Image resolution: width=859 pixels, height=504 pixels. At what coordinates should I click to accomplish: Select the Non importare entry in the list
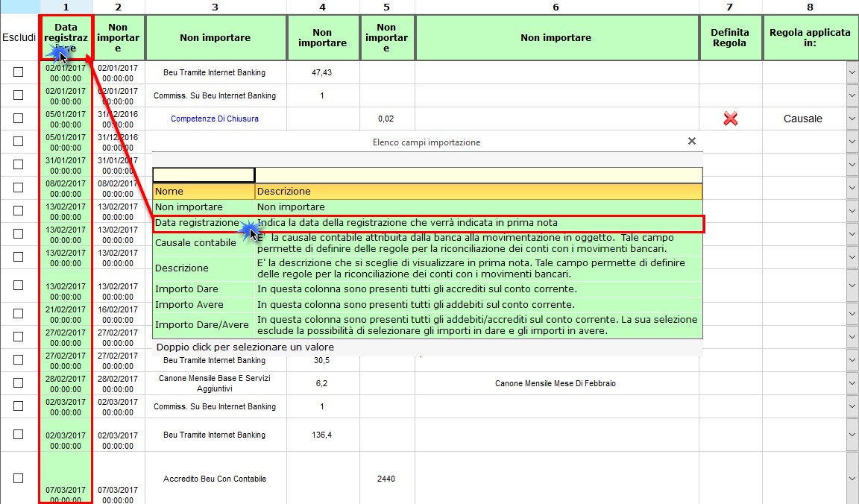pyautogui.click(x=427, y=207)
